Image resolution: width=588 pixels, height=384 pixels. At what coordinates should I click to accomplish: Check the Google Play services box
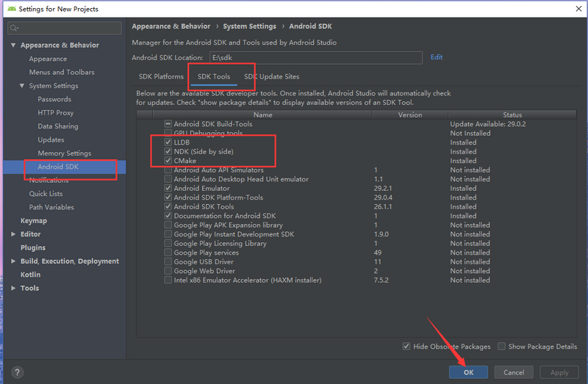click(x=168, y=253)
